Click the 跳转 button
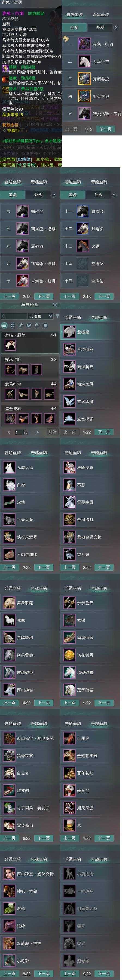This screenshot has width=122, height=980. click(x=52, y=432)
